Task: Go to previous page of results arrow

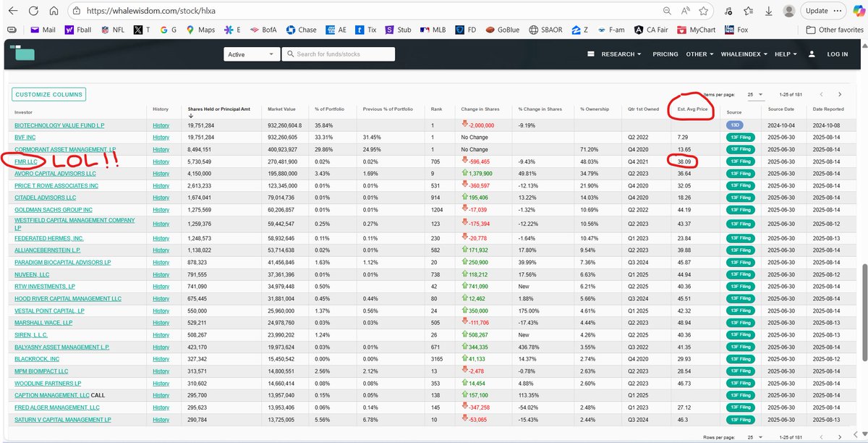Action: pos(821,94)
